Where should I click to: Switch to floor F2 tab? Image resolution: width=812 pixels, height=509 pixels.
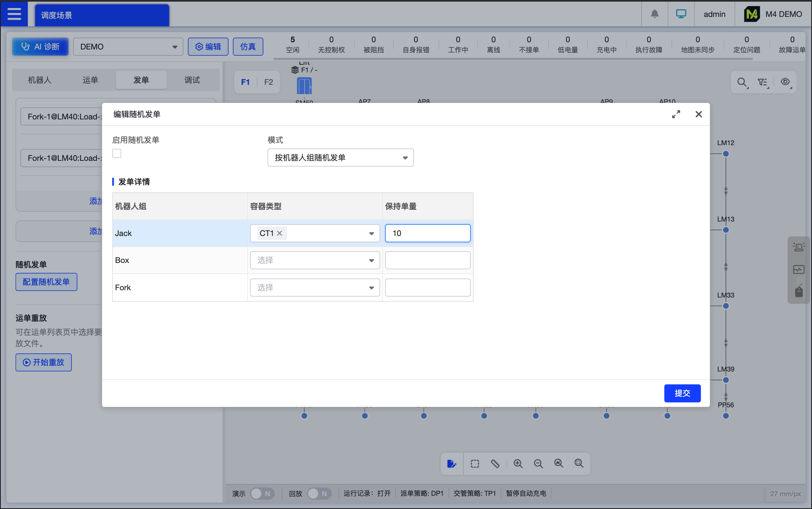click(269, 82)
